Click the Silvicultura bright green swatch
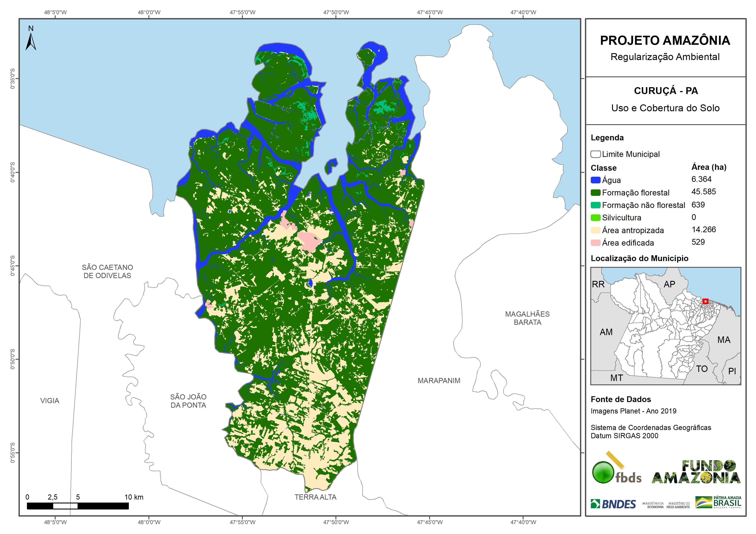 click(x=595, y=217)
